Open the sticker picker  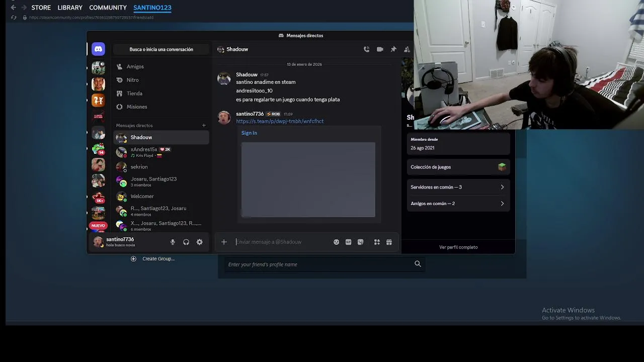(x=360, y=242)
